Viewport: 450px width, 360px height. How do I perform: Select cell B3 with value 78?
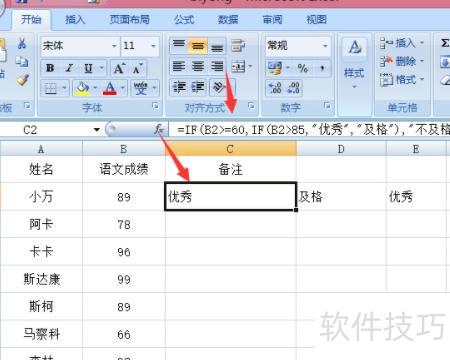(x=124, y=224)
